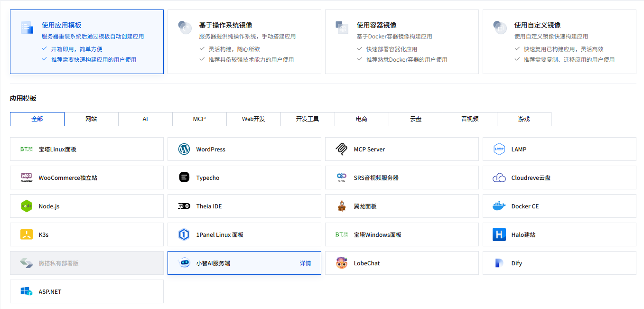
Task: Click the WooCommerce logo icon
Action: tap(27, 178)
